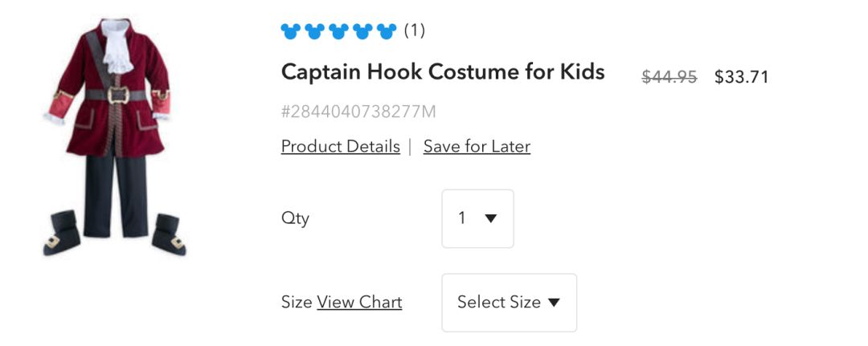The width and height of the screenshot is (868, 346).
Task: Click the crossed-out $44.95 original price
Action: [669, 77]
